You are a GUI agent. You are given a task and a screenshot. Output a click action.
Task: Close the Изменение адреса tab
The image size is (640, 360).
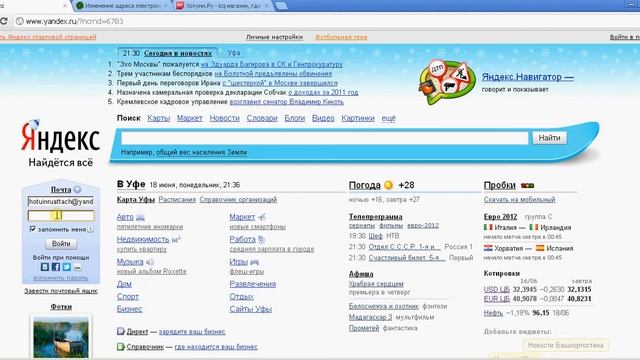pyautogui.click(x=165, y=6)
